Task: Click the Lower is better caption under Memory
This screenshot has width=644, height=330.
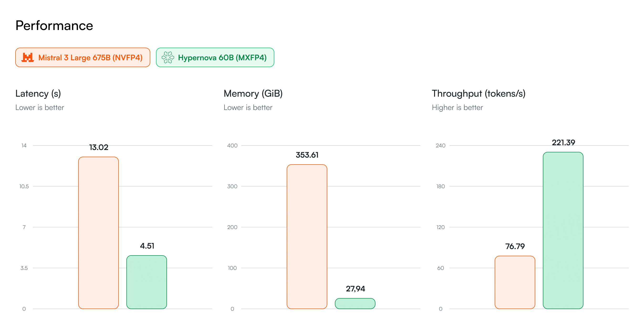Action: click(x=248, y=107)
